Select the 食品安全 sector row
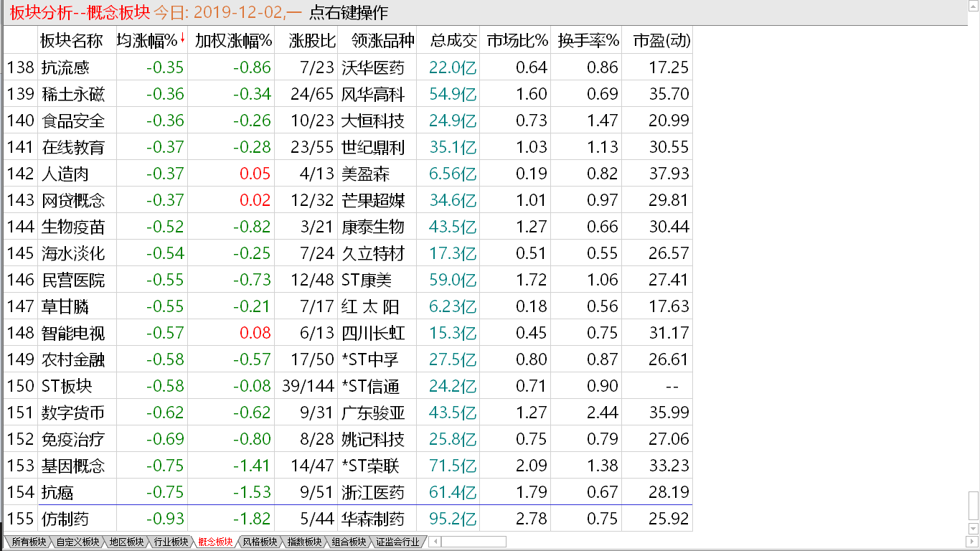 348,121
